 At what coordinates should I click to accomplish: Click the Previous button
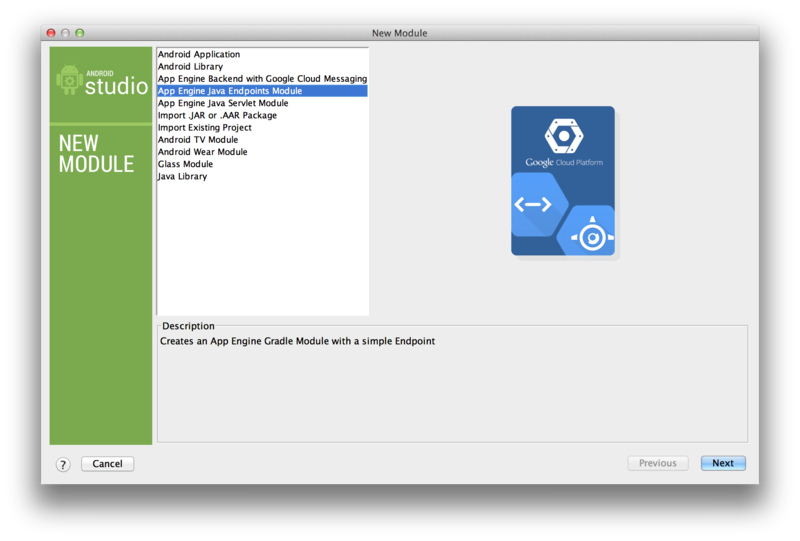658,463
